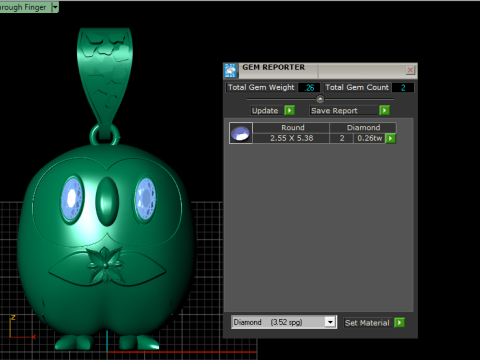This screenshot has width=480, height=360.
Task: Click the green arrow next to Save Report
Action: pos(384,110)
